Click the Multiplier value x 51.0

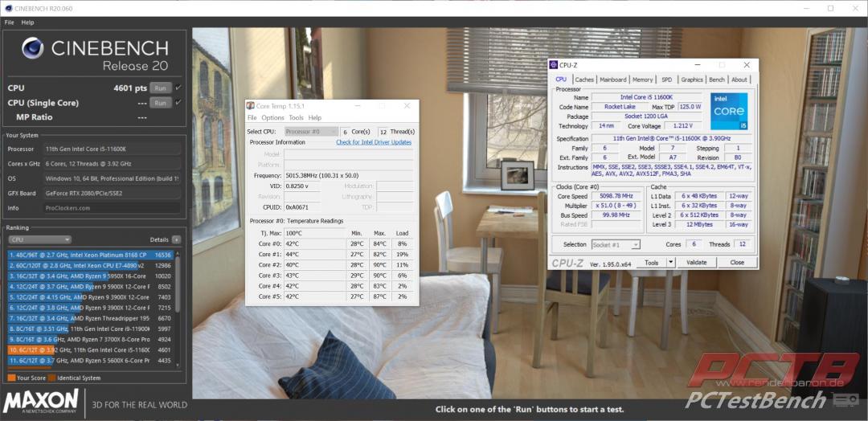tap(616, 205)
